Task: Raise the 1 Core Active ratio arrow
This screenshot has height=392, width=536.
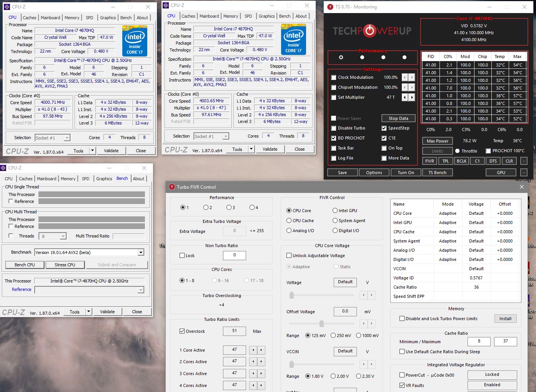Action: tap(261, 350)
